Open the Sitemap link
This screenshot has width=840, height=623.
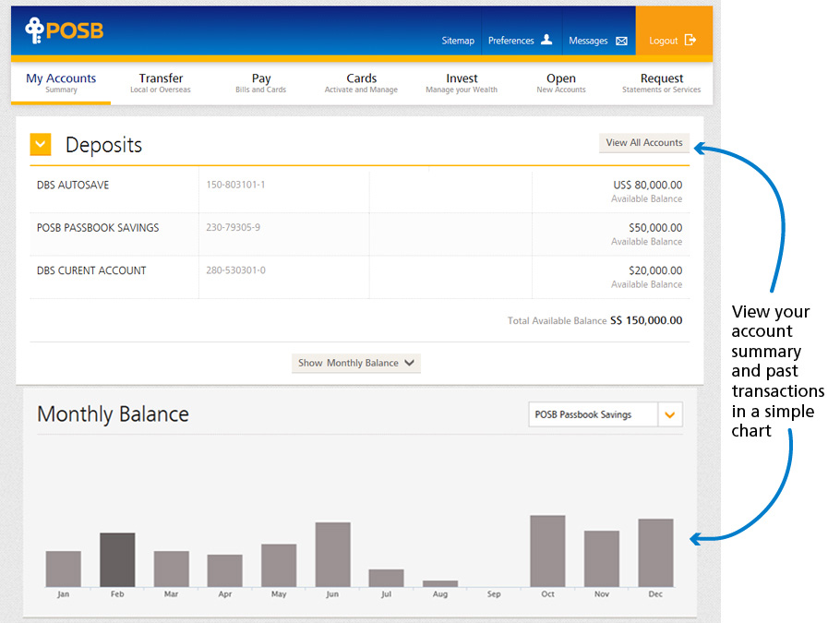pyautogui.click(x=458, y=41)
